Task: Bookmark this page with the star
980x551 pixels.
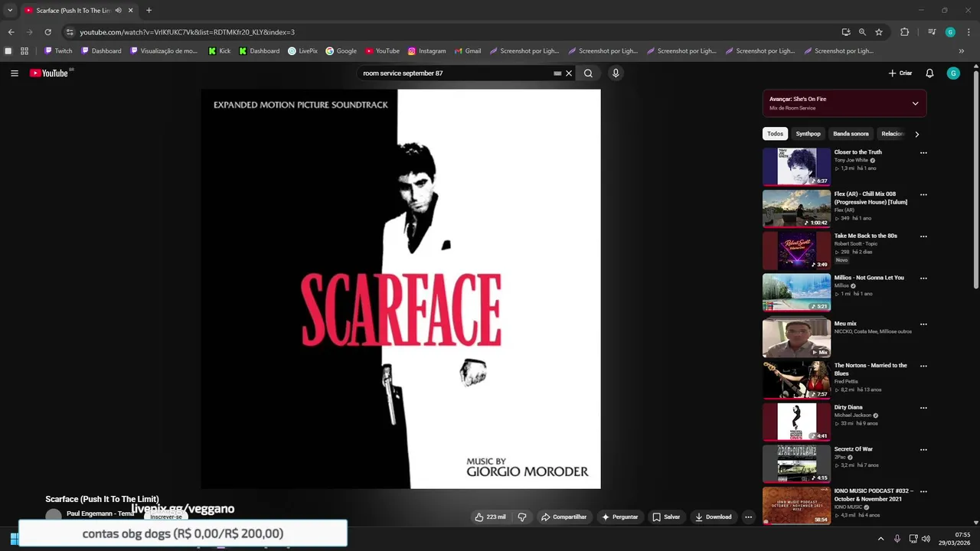Action: [x=879, y=32]
